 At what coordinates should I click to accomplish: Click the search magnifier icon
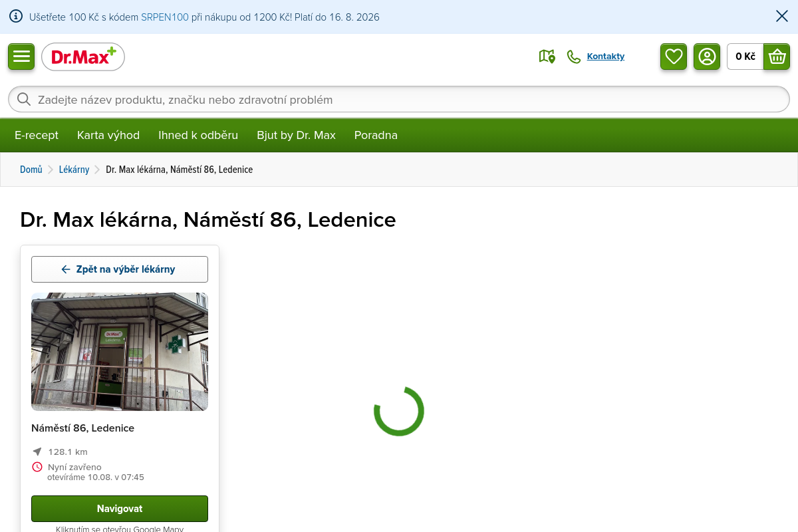tap(24, 99)
